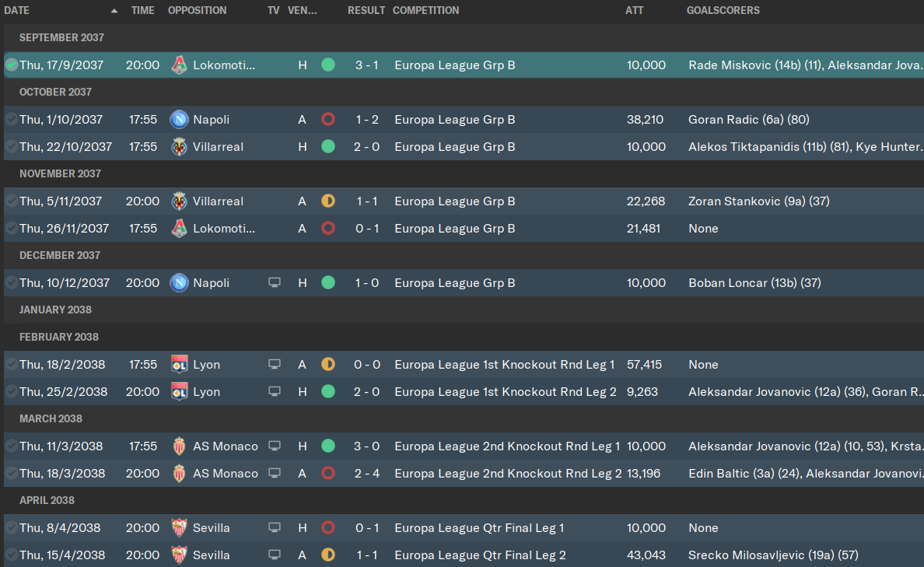The image size is (924, 567).
Task: Click the Sevilla badge in the 8/4/2038 row
Action: tap(179, 527)
